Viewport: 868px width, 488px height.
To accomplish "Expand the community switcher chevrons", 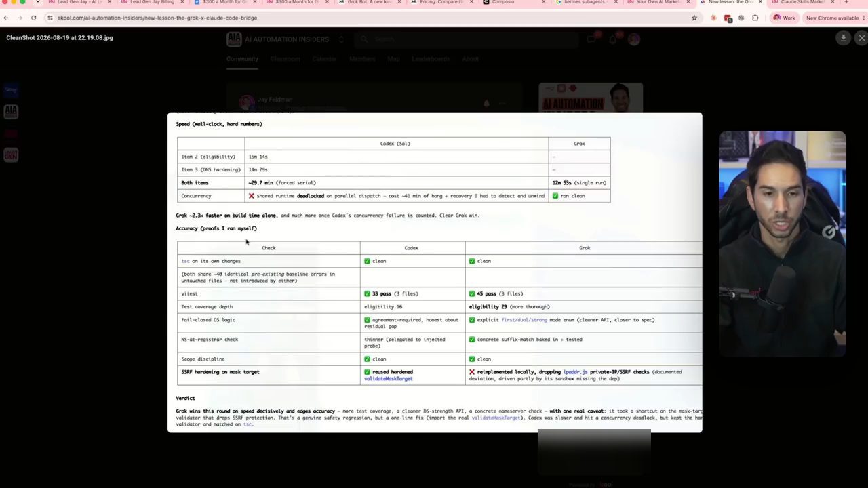I will click(x=341, y=39).
